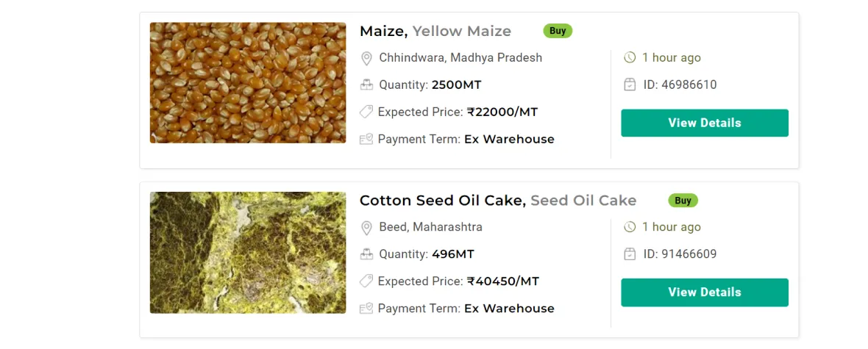Image resolution: width=868 pixels, height=349 pixels.
Task: Click quantity boxes icon beside 496MT
Action: [366, 254]
